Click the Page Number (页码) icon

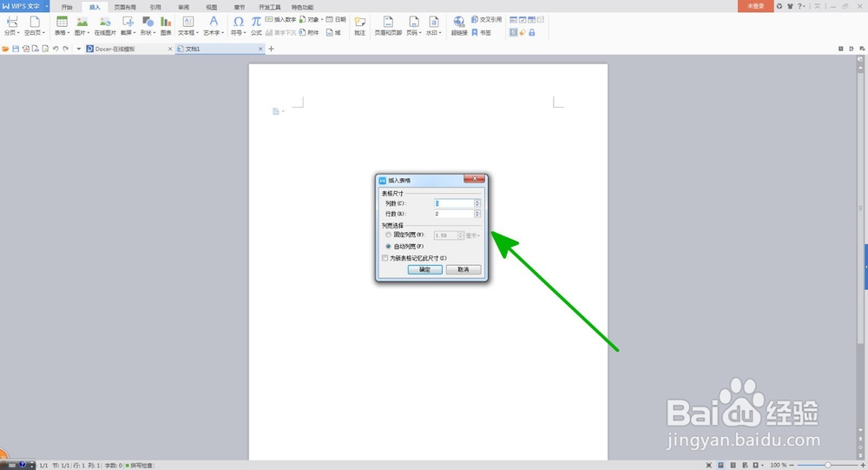tap(413, 22)
